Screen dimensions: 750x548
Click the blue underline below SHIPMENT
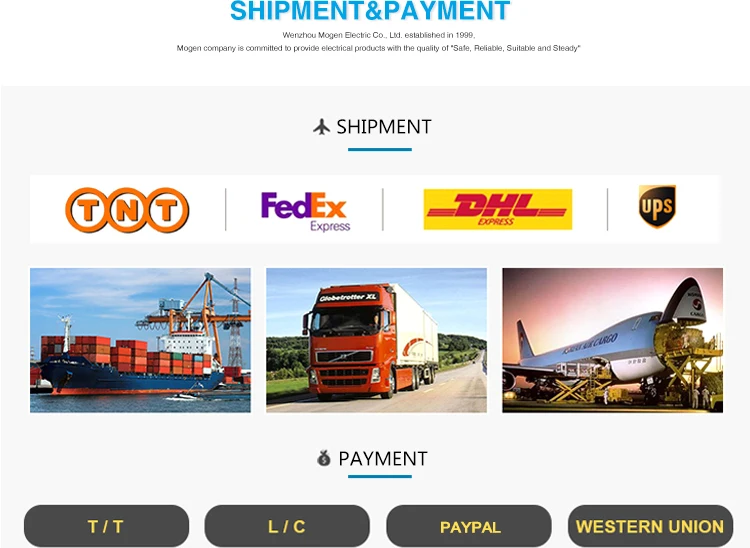pyautogui.click(x=380, y=150)
